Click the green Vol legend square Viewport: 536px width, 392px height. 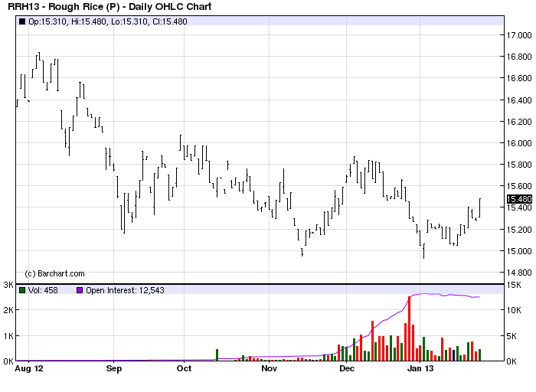click(22, 290)
